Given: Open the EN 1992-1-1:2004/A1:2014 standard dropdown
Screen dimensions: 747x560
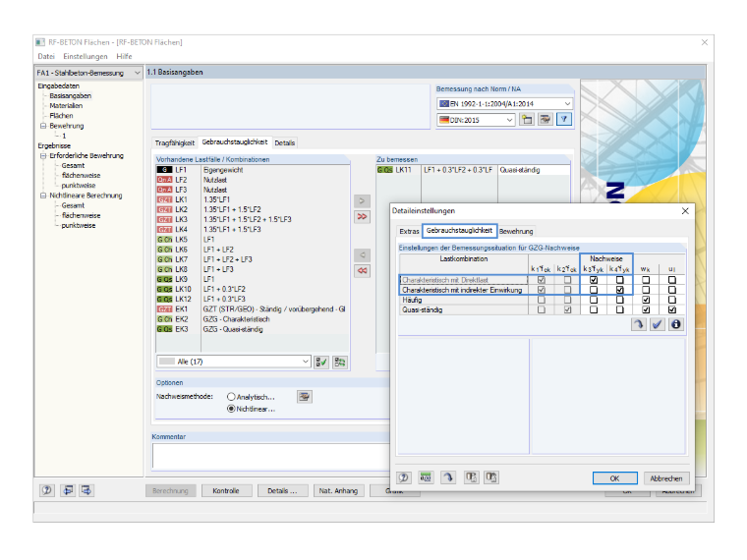Looking at the screenshot, I should click(x=567, y=103).
